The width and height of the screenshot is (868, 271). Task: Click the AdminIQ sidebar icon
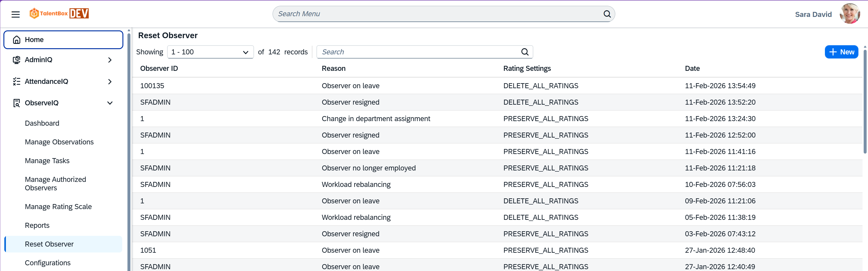[16, 60]
